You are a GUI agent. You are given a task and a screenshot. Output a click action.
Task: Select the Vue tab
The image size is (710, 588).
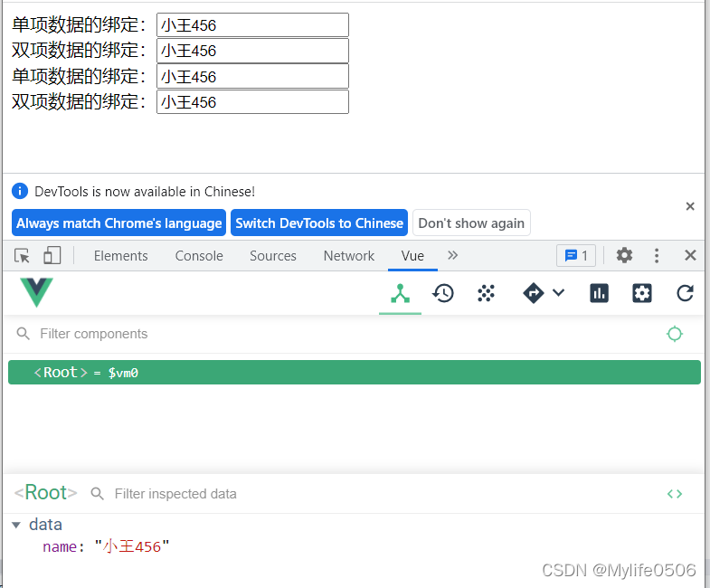coord(412,256)
